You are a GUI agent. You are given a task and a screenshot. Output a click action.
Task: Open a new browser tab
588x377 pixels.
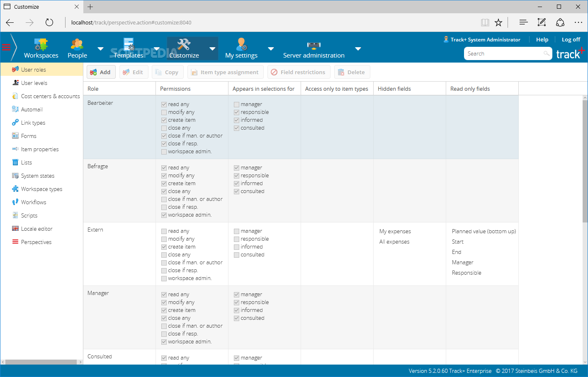pos(90,7)
